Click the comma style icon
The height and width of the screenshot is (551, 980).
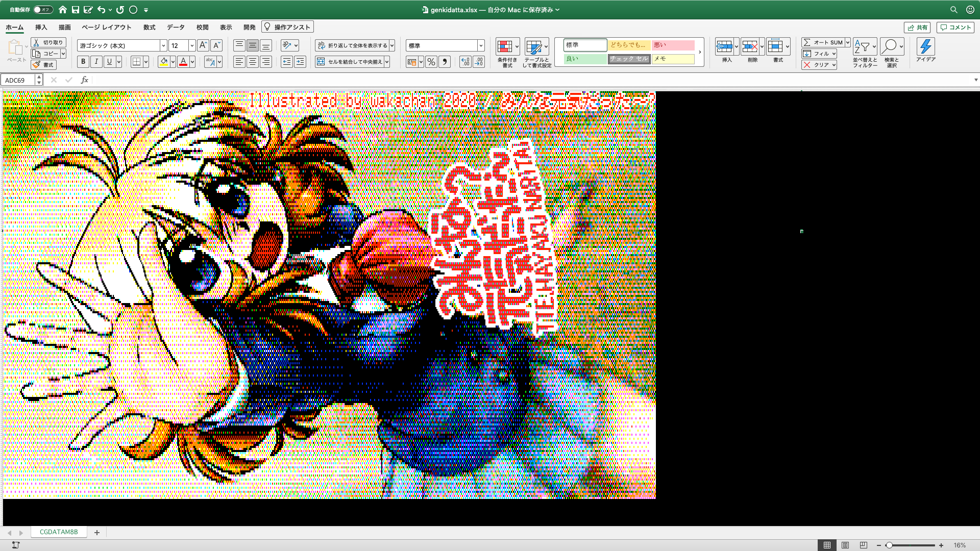click(x=445, y=62)
